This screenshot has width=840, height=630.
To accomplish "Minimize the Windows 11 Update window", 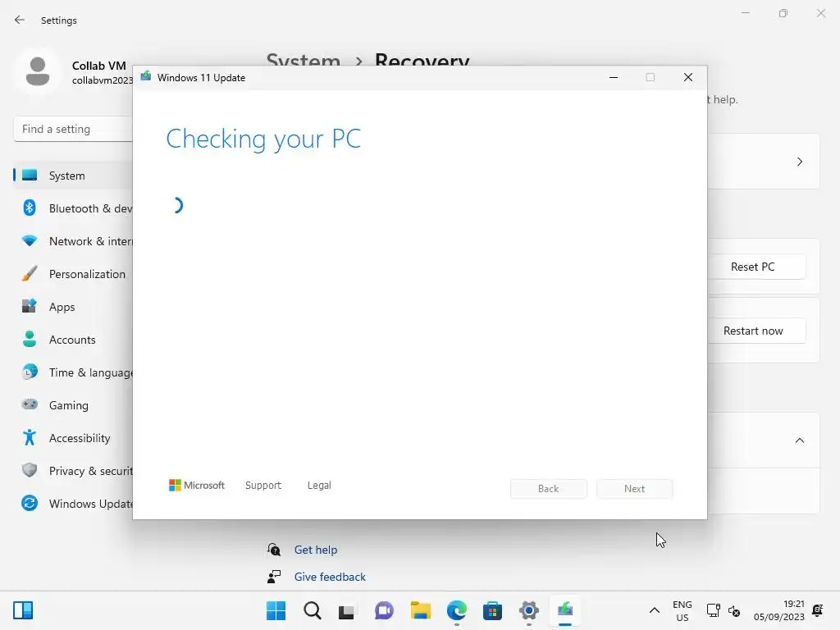I will 614,78.
